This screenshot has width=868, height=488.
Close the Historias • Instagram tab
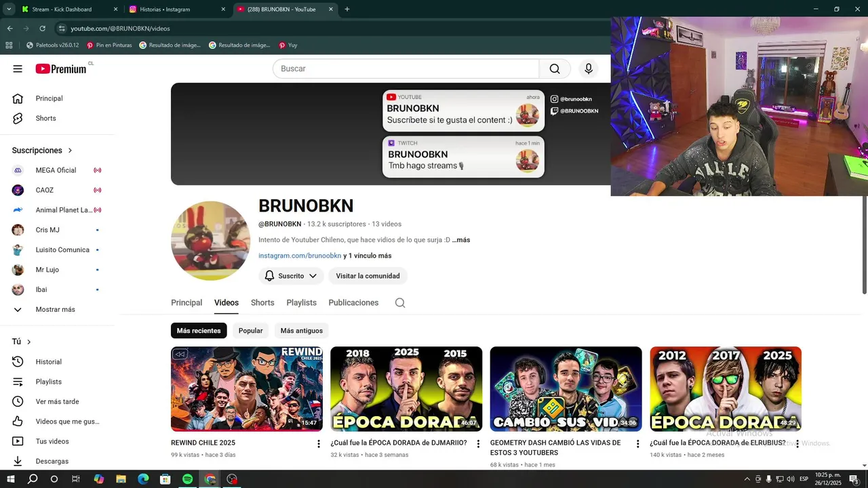(x=223, y=9)
